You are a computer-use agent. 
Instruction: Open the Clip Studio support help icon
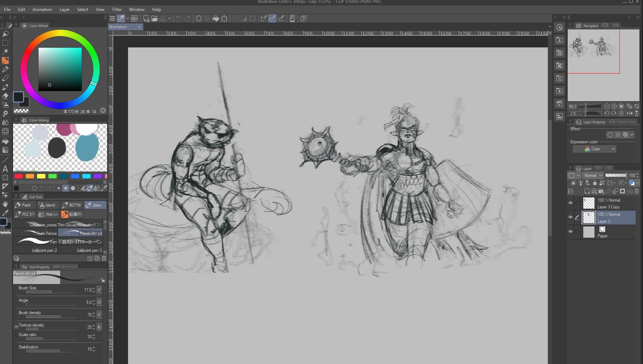tap(303, 18)
